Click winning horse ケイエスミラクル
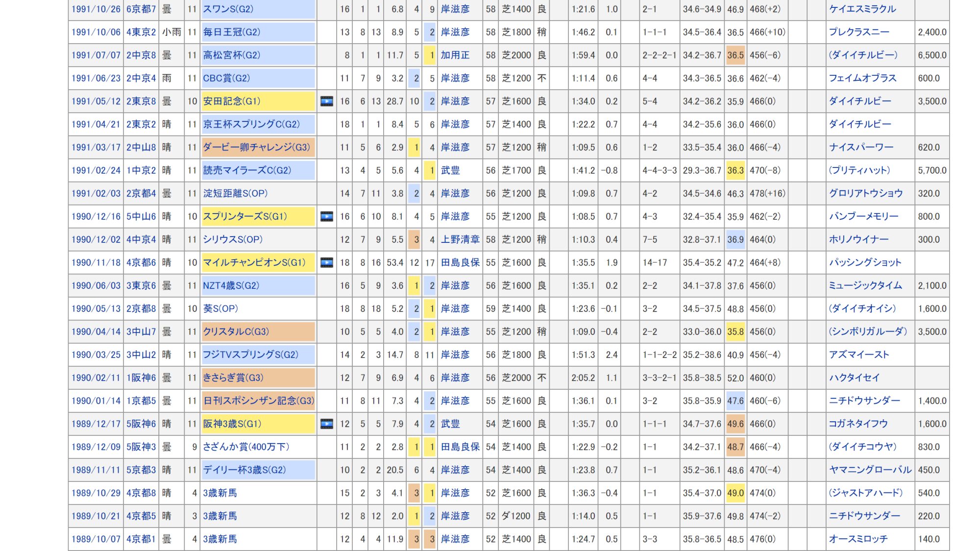Viewport: 980px width, 551px height. (x=862, y=9)
